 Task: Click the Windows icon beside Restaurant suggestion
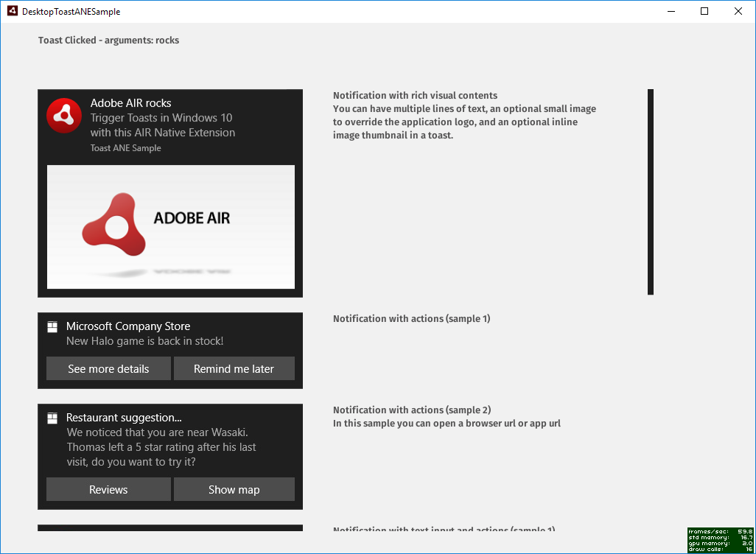click(52, 418)
